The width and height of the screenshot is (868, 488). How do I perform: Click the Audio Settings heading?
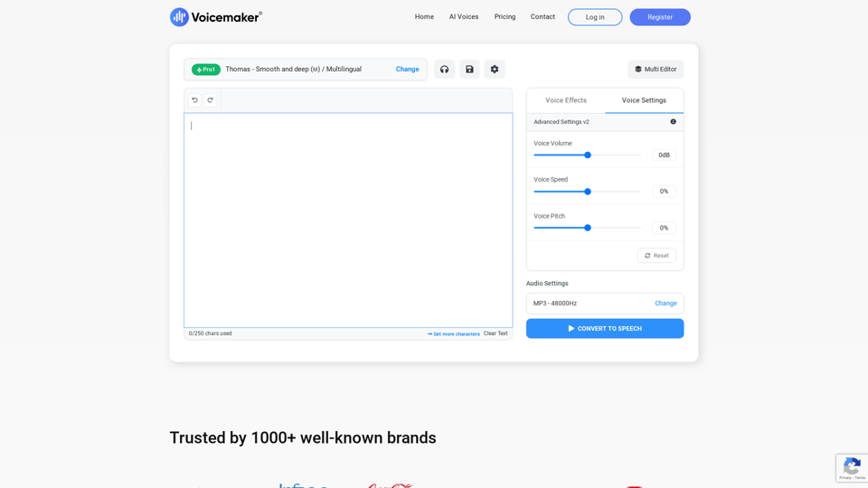(x=547, y=283)
